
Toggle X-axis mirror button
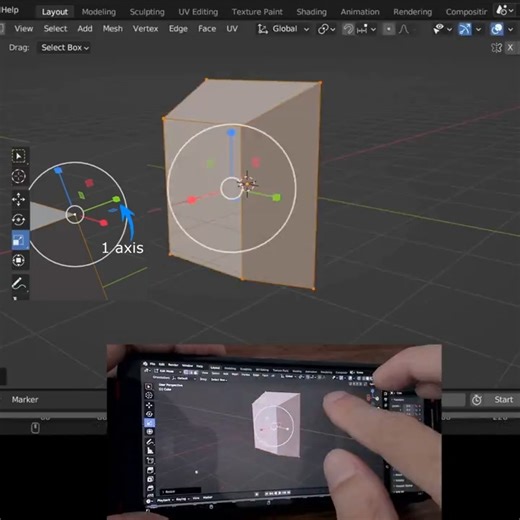510,48
